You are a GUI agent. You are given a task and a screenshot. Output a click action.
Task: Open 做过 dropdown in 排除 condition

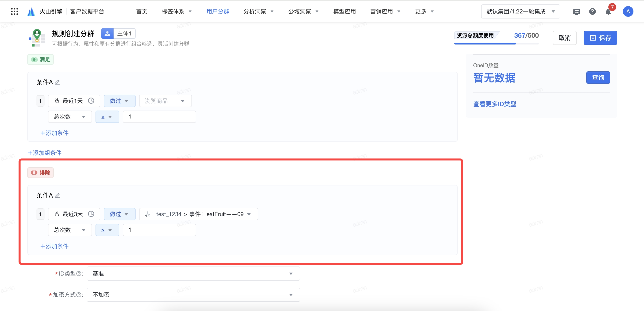[x=120, y=214]
